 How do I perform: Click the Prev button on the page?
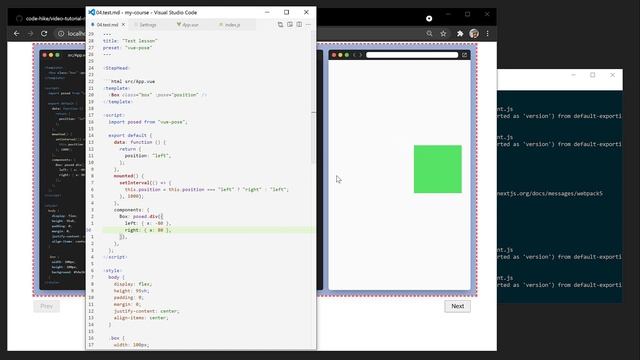click(47, 306)
